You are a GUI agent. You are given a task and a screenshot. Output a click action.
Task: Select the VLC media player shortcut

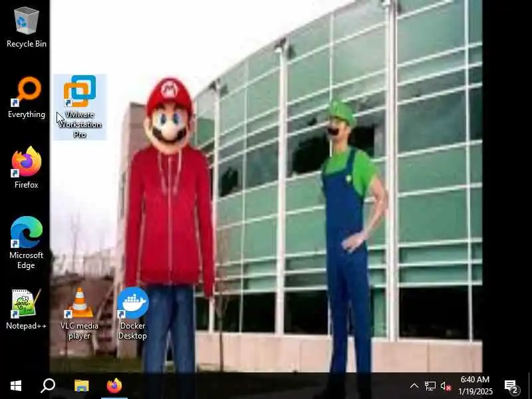pos(79,313)
